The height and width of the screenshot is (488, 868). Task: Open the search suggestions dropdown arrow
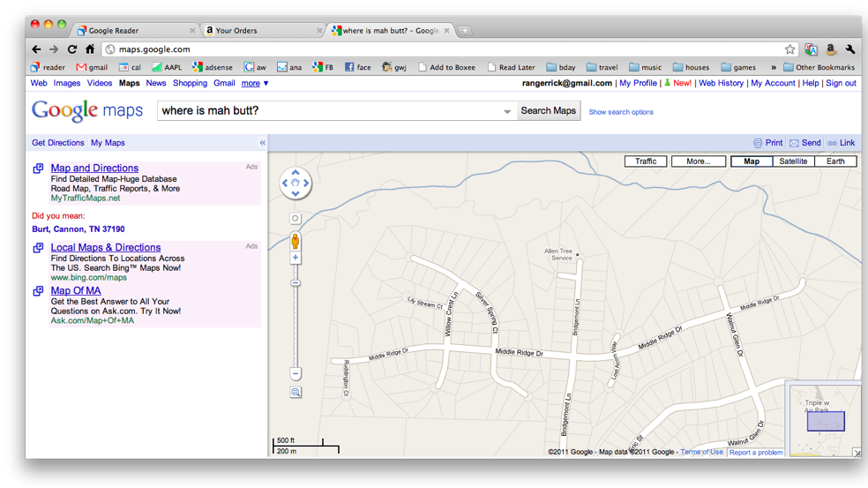[x=507, y=111]
